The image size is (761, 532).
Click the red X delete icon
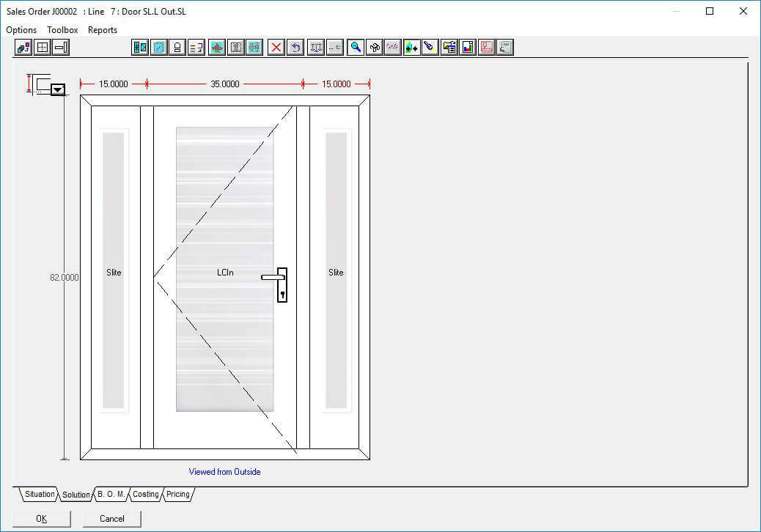pos(276,48)
